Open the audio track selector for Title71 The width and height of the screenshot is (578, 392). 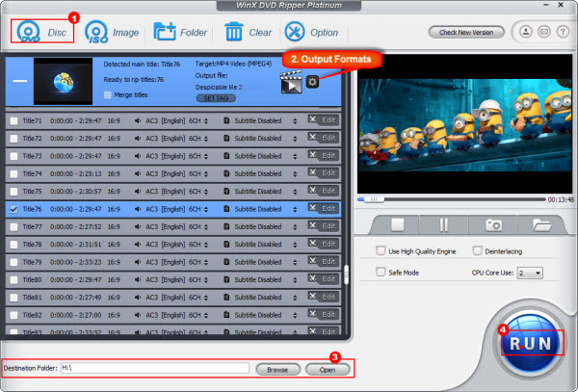tap(206, 120)
